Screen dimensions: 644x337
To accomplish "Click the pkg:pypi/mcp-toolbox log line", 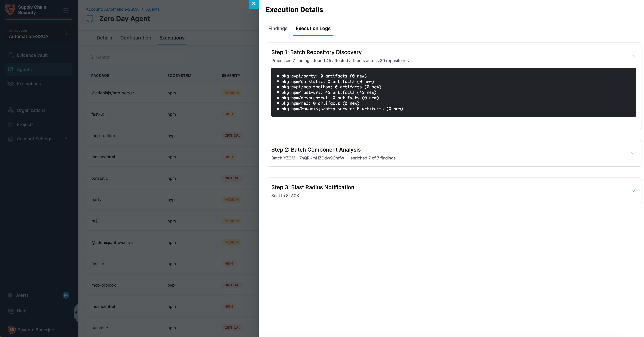I will tap(331, 87).
